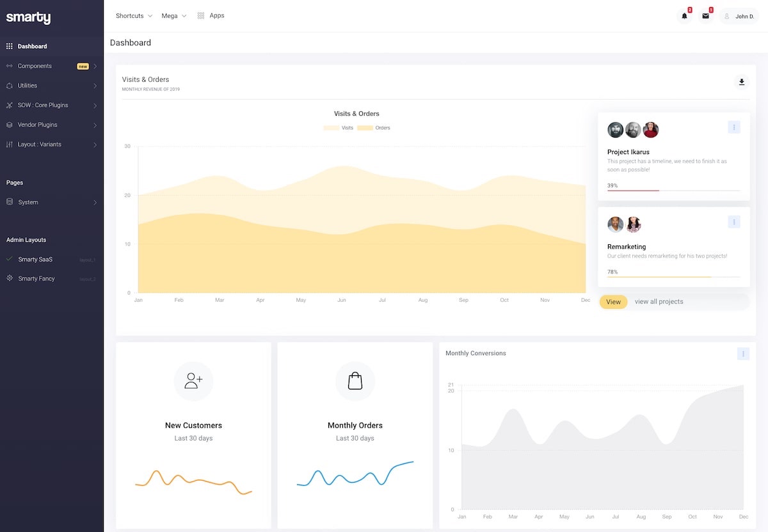The width and height of the screenshot is (768, 532).
Task: Click the smarty logo
Action: (28, 18)
